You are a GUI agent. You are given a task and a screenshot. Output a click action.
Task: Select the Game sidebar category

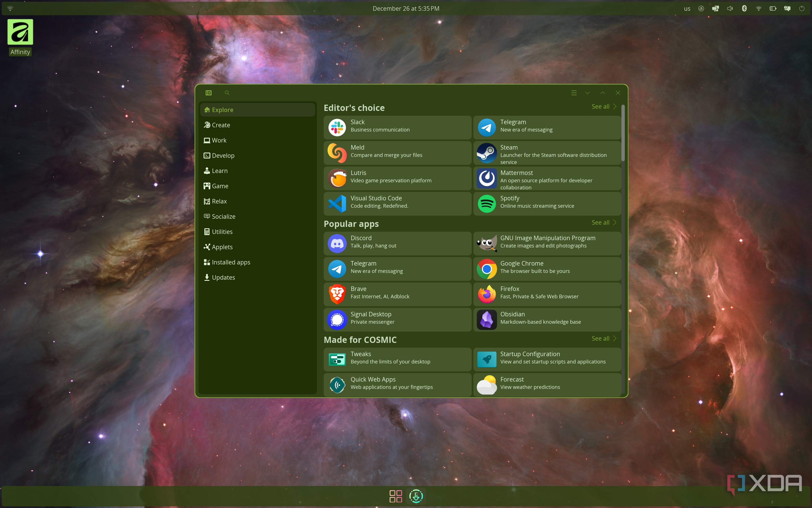258,186
